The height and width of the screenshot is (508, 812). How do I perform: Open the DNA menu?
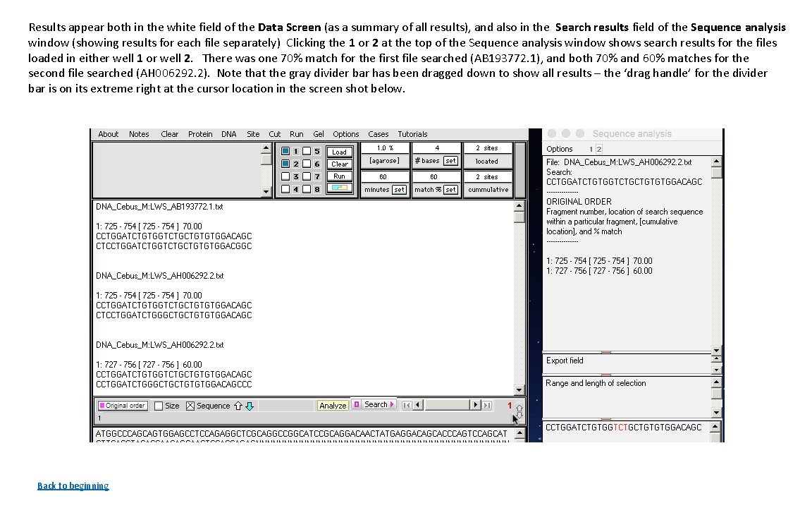[x=228, y=134]
